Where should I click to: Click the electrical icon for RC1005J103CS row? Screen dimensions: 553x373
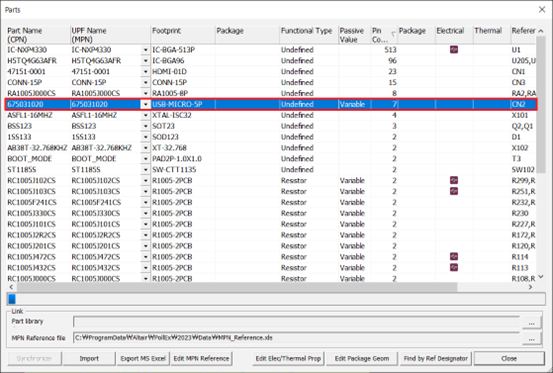pyautogui.click(x=454, y=191)
